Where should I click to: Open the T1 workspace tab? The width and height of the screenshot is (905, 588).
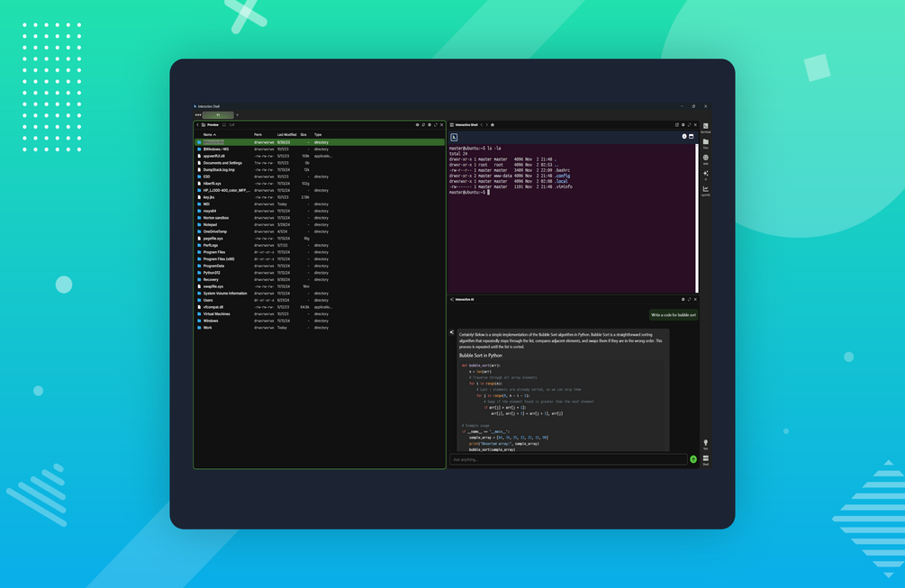(218, 115)
